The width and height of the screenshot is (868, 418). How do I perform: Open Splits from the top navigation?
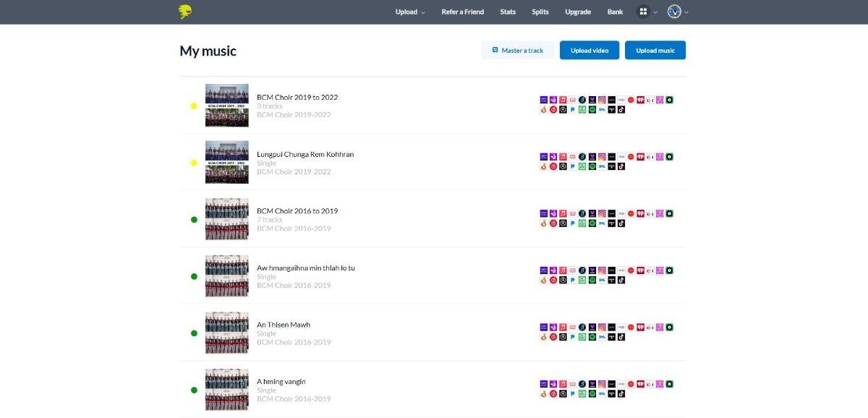(x=540, y=12)
